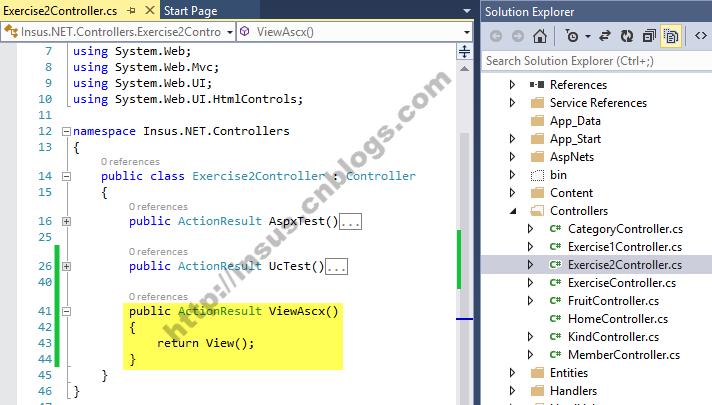Select MemberController.cs file
The width and height of the screenshot is (712, 405).
pos(624,355)
